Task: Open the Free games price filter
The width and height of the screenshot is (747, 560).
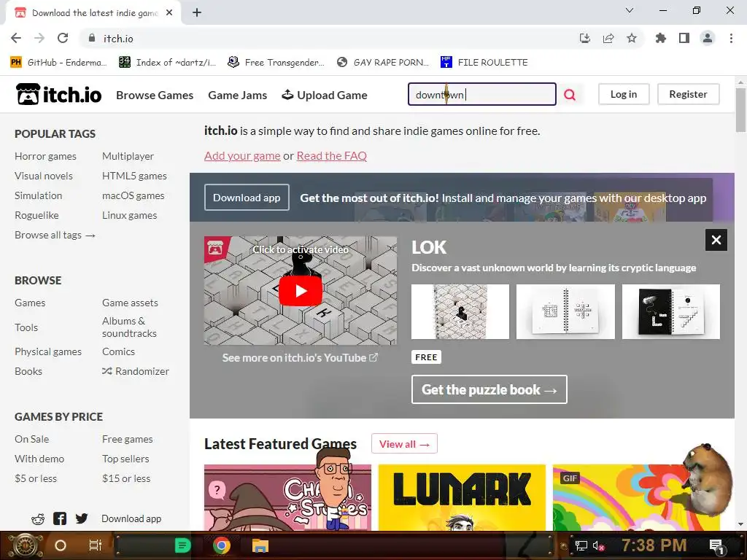Action: [x=127, y=439]
